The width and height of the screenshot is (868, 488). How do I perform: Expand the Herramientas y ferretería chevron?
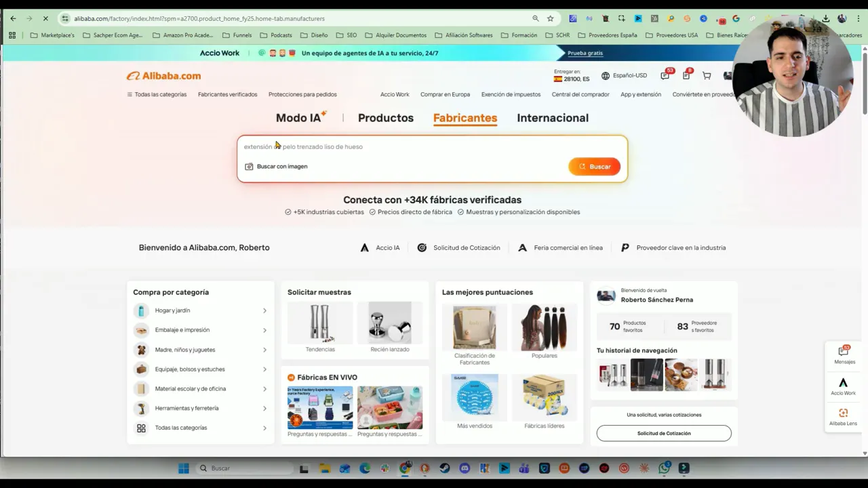click(264, 409)
